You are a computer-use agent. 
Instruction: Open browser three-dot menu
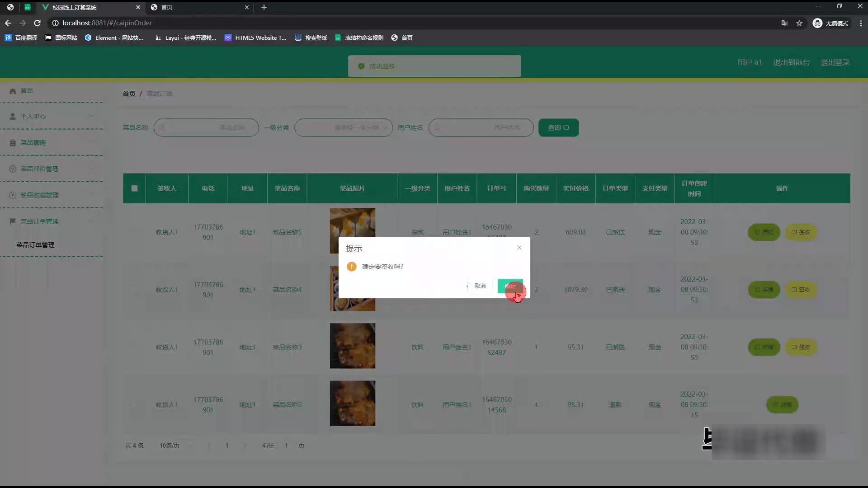tap(861, 23)
